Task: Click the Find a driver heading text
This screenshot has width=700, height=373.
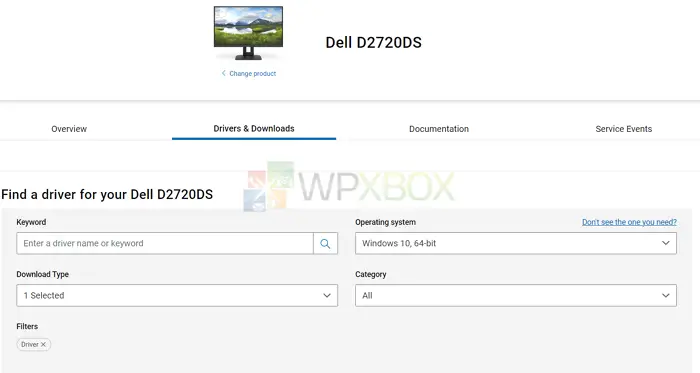Action: click(107, 195)
